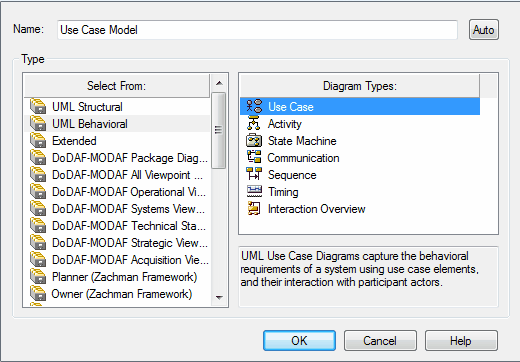Screen dimensions: 520x362
Task: Select the UML Structural category text
Action: pos(87,107)
